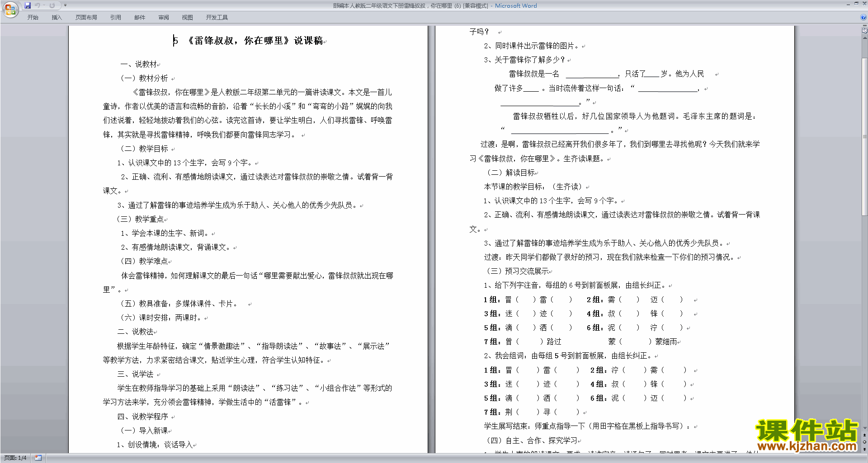The width and height of the screenshot is (868, 463).
Task: Open the 开发工具 tab
Action: (x=217, y=17)
